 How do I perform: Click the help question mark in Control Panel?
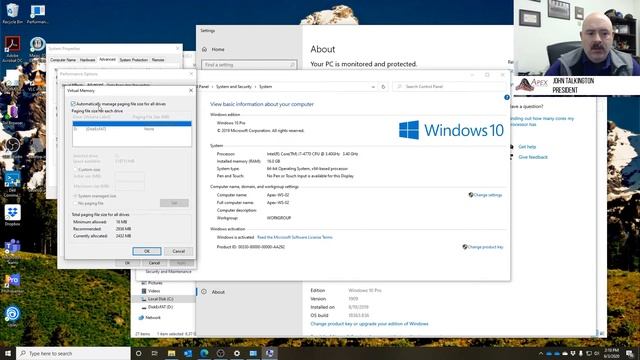[507, 97]
